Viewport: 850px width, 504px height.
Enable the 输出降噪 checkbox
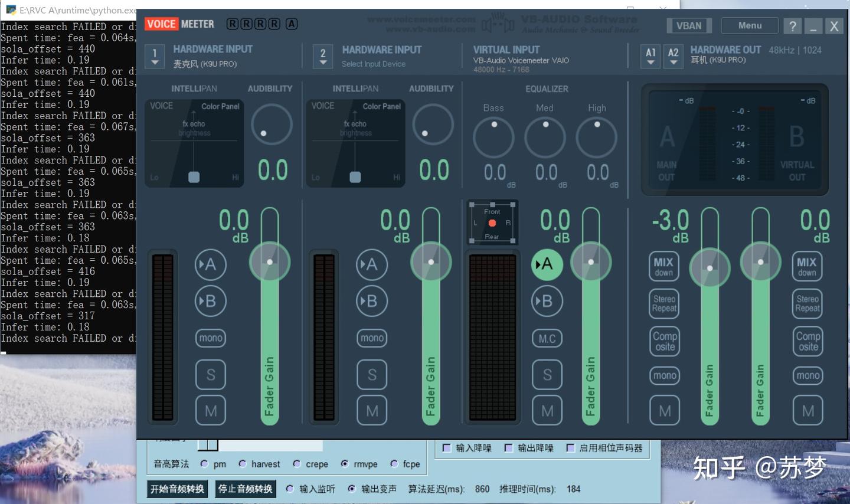(508, 448)
